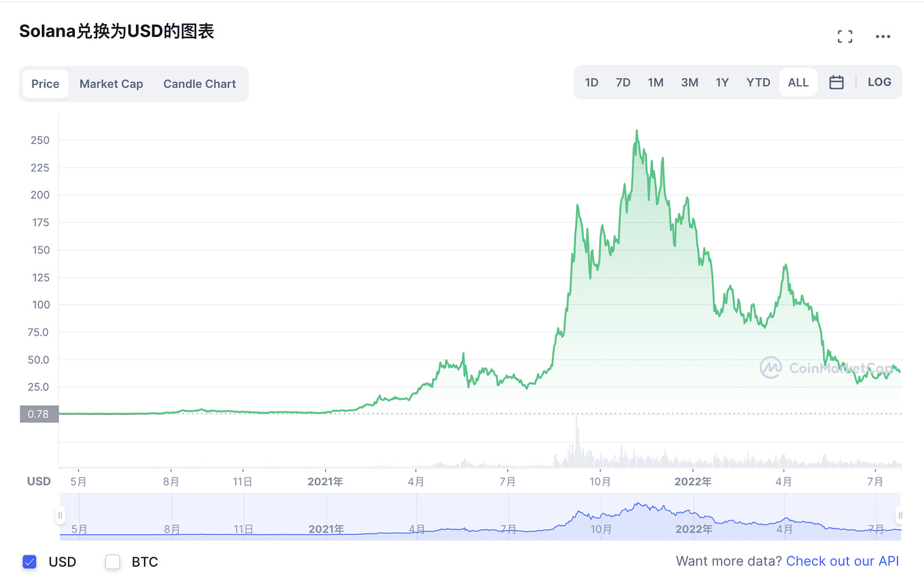Toggle the LOG scale button
The image size is (924, 577).
[x=880, y=82]
